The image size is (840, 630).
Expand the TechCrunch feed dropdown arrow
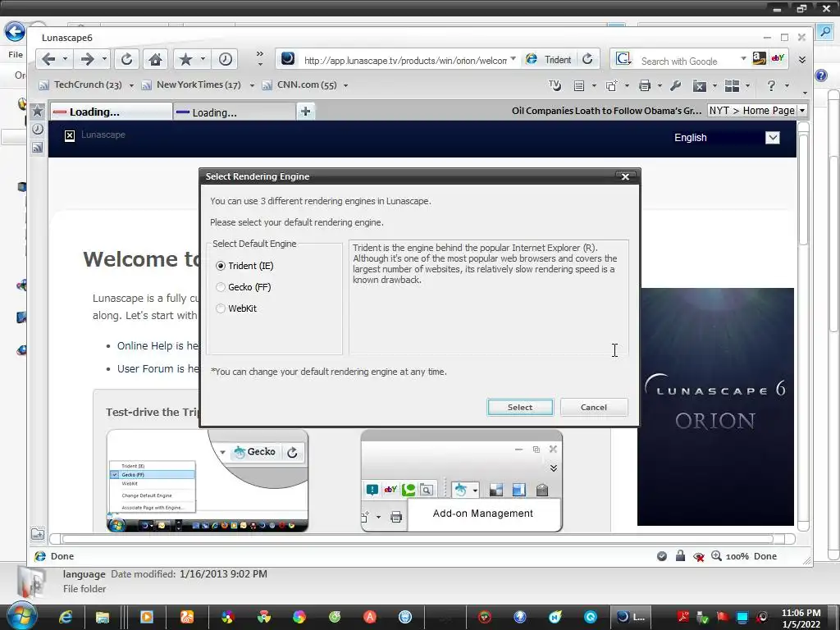[131, 85]
